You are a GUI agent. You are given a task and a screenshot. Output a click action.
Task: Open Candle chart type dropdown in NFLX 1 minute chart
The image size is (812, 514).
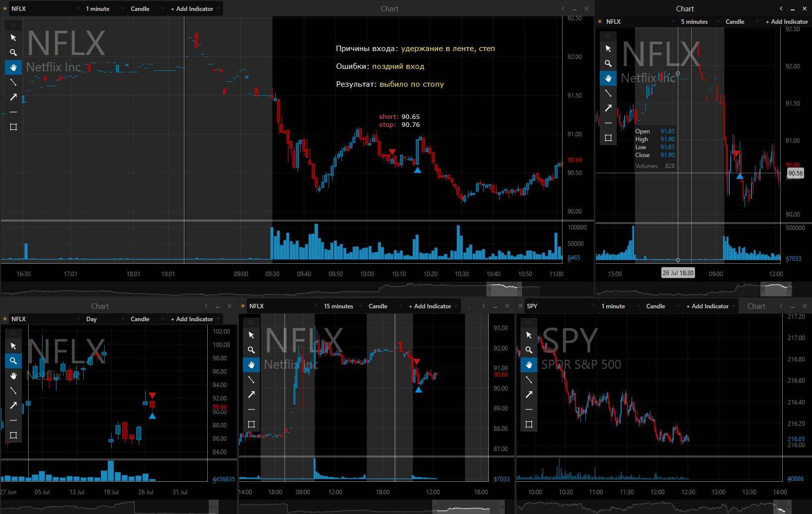click(x=147, y=9)
